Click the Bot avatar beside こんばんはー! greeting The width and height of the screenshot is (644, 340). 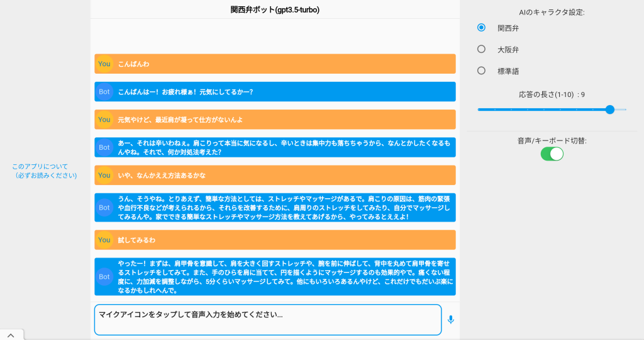(104, 92)
